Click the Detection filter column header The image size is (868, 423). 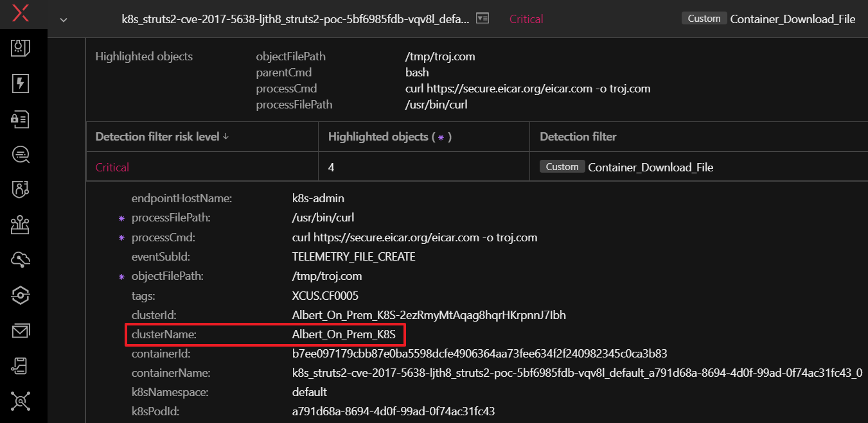(x=578, y=137)
